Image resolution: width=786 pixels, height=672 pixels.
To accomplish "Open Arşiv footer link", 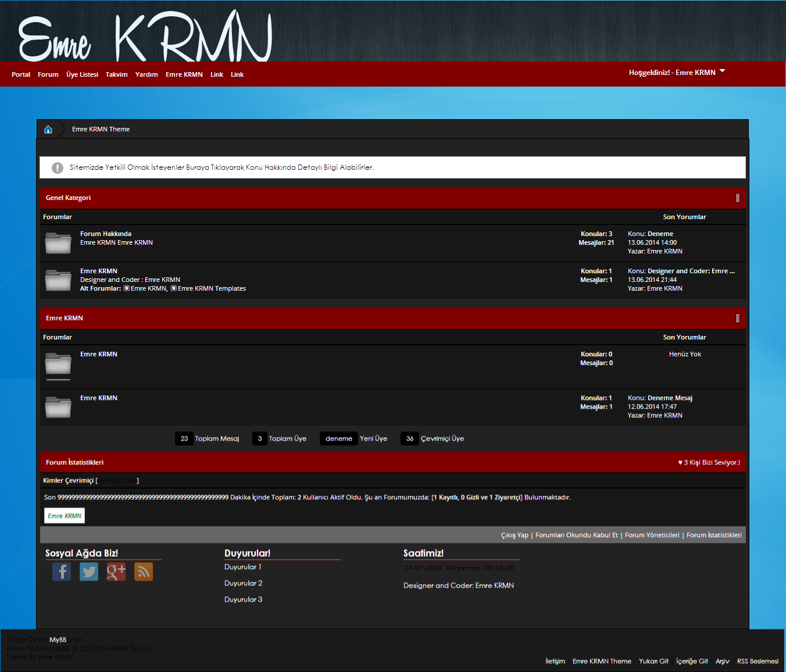I will pyautogui.click(x=723, y=662).
